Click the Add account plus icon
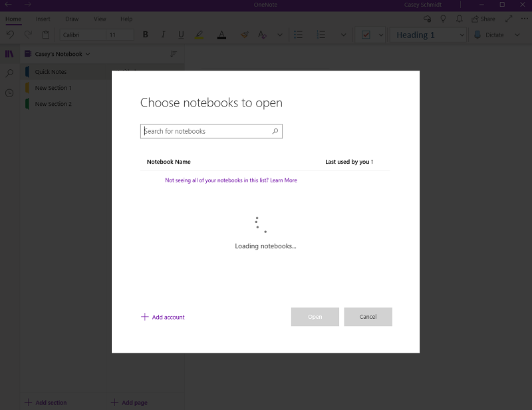532x410 pixels. click(145, 317)
